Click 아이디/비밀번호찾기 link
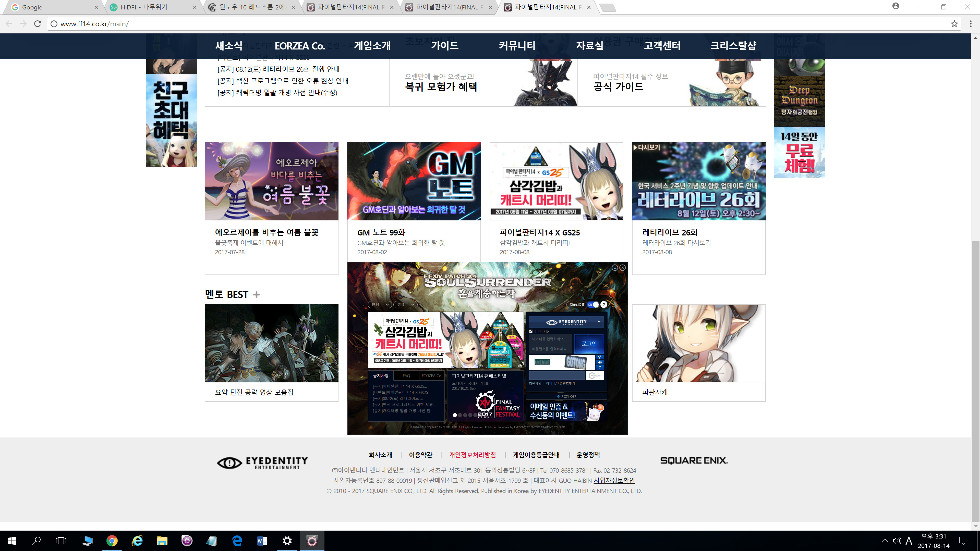The height and width of the screenshot is (551, 980). (560, 383)
